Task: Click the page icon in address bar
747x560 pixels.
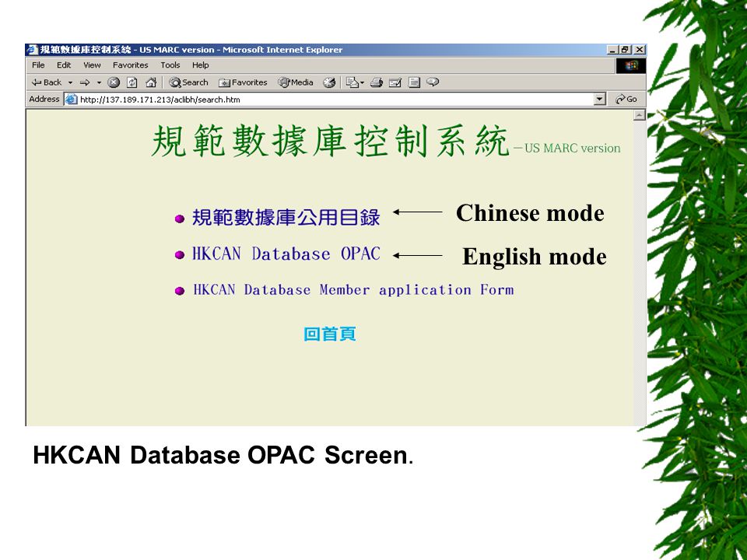Action: [71, 99]
